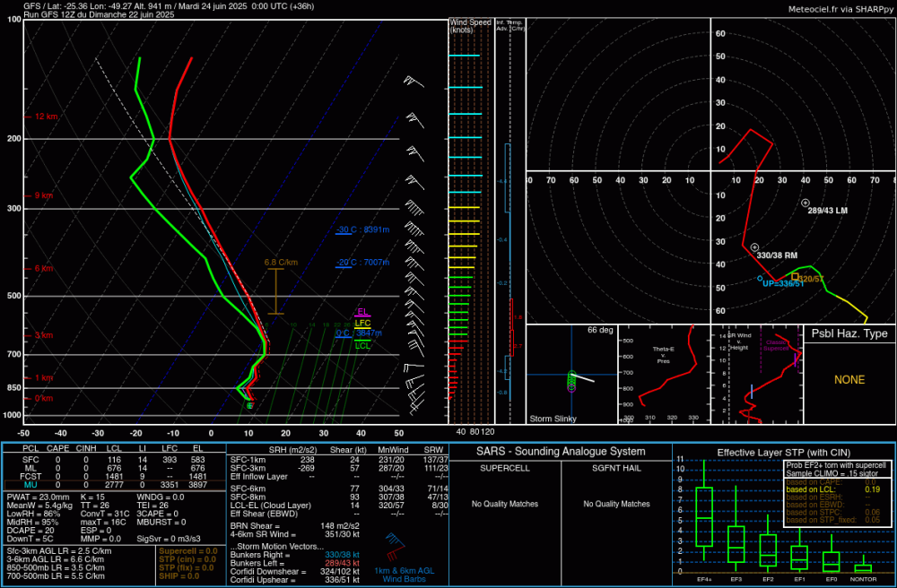897x588 pixels.
Task: Select the orange 320/57 square hodograph marker
Action: point(796,277)
